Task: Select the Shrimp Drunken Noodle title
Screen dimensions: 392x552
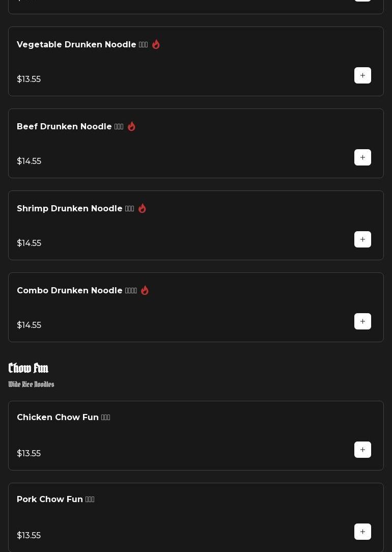Action: (x=69, y=209)
